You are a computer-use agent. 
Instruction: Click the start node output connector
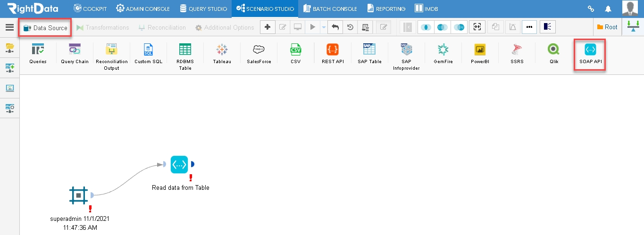click(92, 195)
